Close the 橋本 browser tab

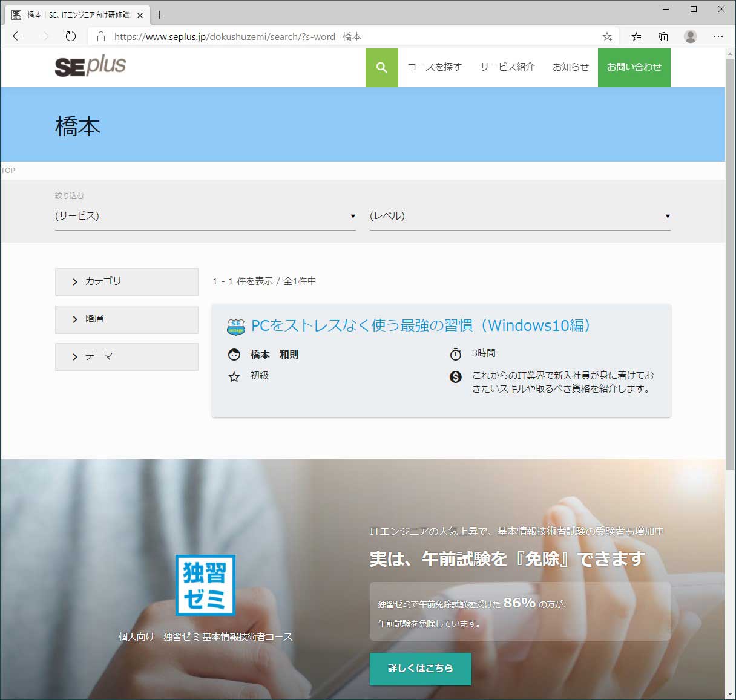140,15
